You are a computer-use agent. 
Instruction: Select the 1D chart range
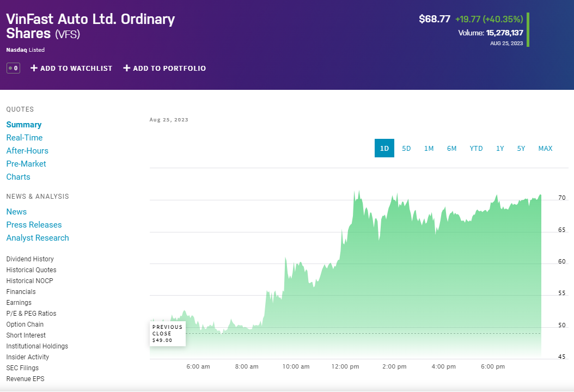pos(384,148)
